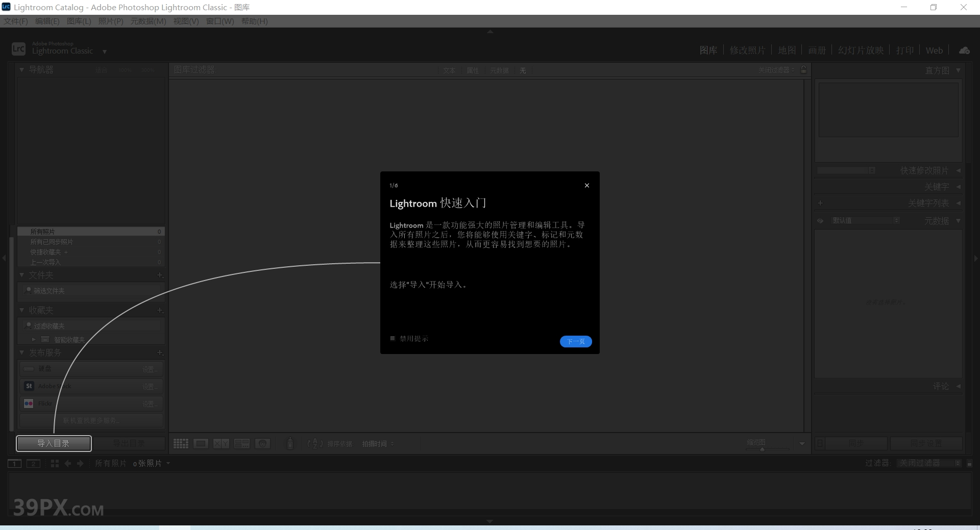
Task: Expand the 智能收藏夹 tree item
Action: 34,339
